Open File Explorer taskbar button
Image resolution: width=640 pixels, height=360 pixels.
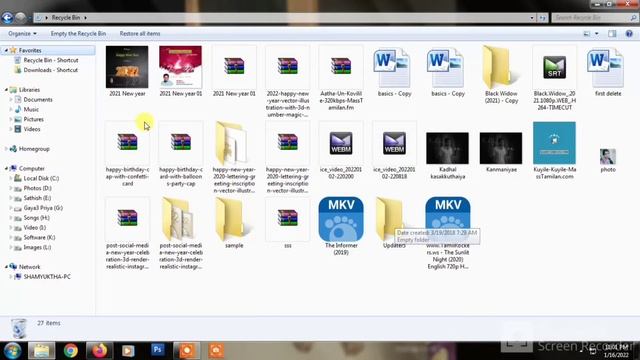tap(41, 351)
